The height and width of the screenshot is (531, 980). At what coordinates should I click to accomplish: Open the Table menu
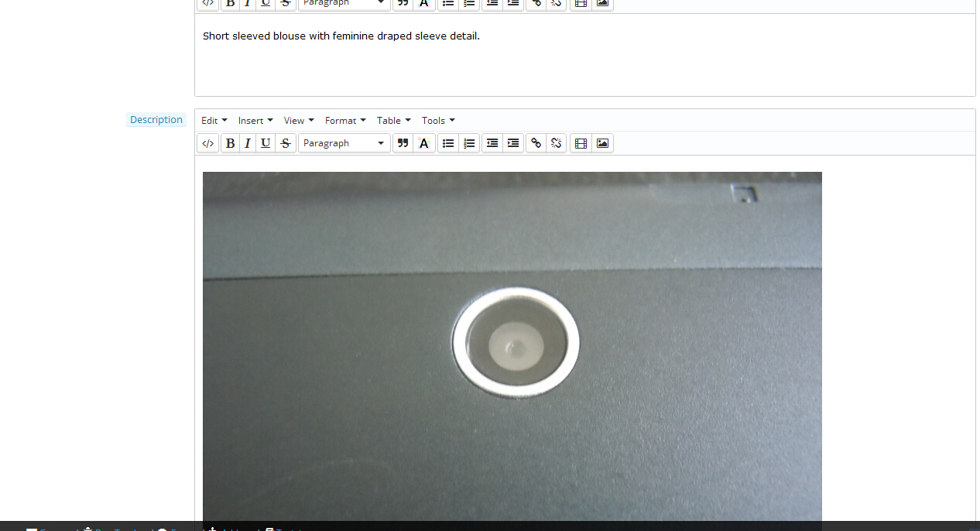394,121
